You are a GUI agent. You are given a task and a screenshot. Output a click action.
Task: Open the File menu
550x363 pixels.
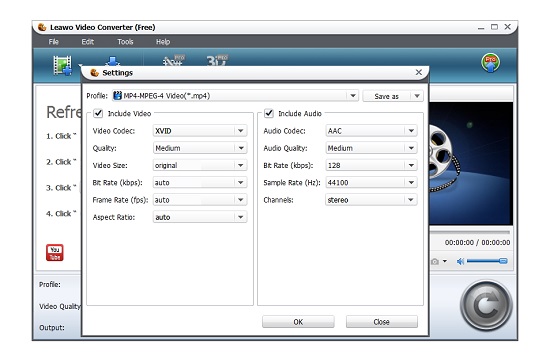tap(54, 42)
